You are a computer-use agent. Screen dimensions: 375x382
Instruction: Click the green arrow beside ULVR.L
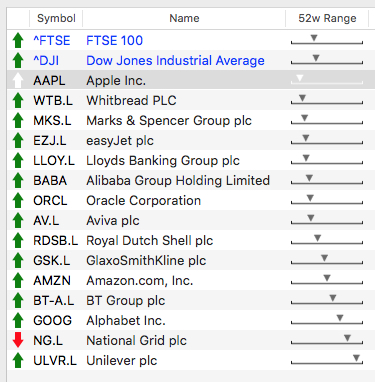click(18, 360)
